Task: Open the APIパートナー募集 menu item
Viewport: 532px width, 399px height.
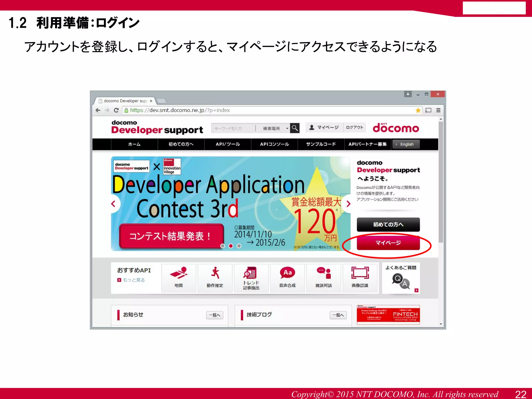Action: coord(368,144)
